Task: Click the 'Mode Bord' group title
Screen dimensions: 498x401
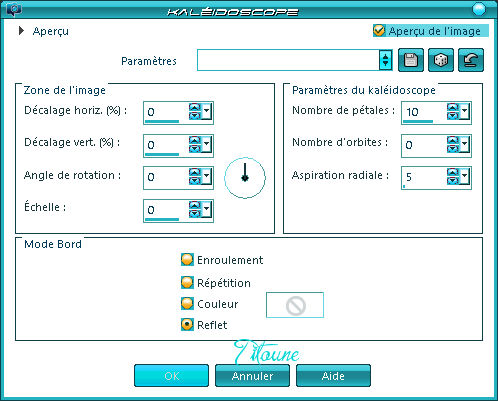Action: coord(53,244)
